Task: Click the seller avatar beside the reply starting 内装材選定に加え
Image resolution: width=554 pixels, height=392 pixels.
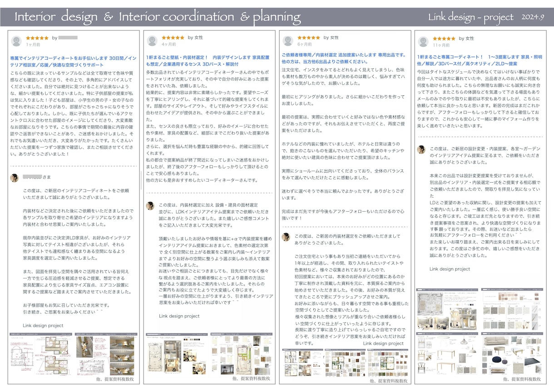Action: pyautogui.click(x=150, y=206)
